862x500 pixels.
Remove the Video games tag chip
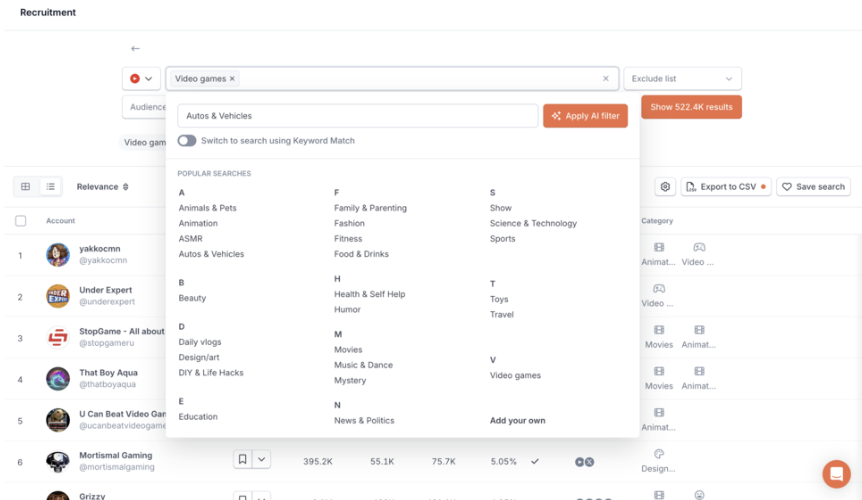pos(232,79)
